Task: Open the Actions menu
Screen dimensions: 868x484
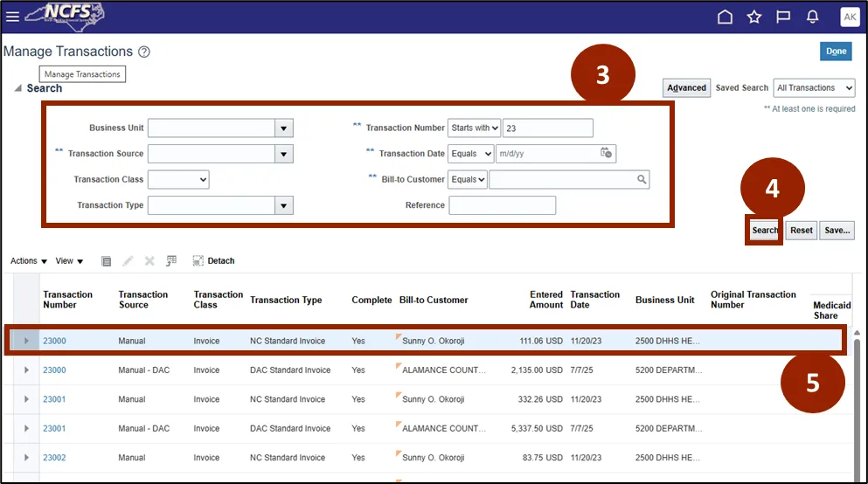Action: (29, 260)
